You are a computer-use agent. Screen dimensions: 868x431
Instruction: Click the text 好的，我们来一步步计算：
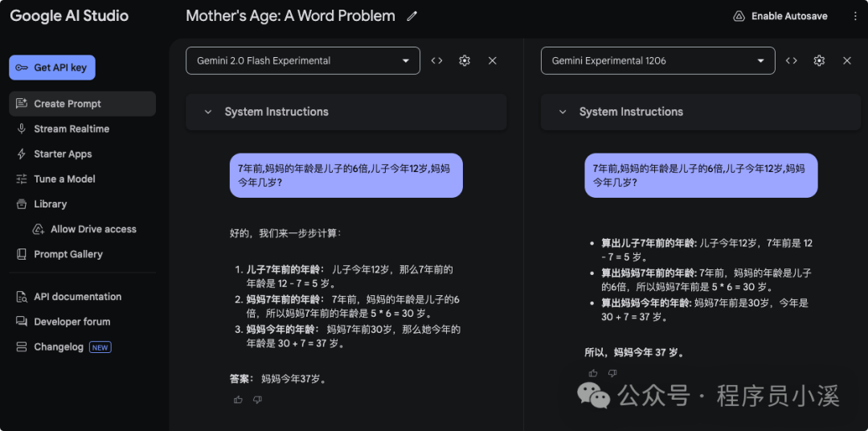pos(285,233)
